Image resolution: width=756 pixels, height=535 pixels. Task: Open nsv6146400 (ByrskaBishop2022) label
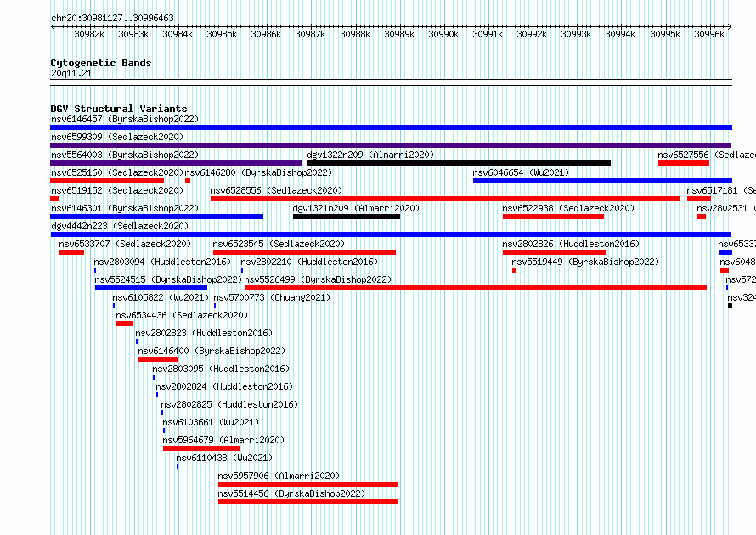[x=212, y=351]
